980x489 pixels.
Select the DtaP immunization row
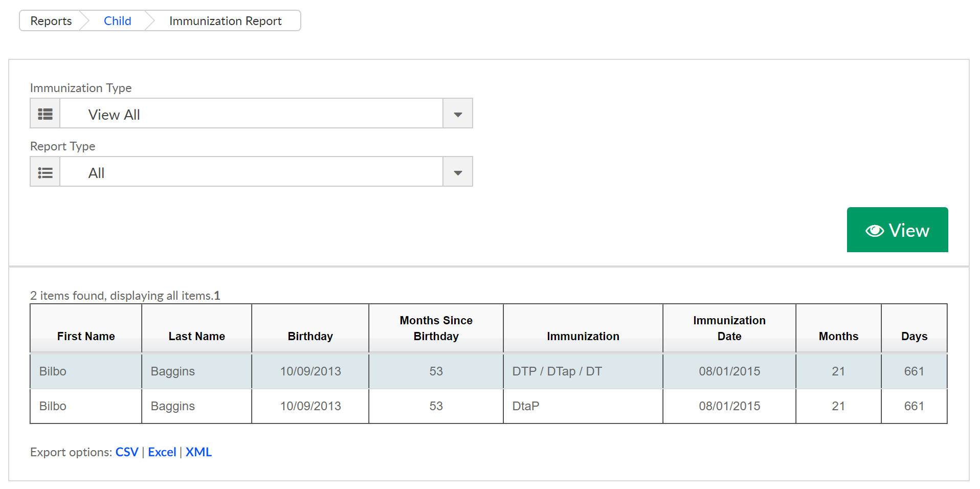pos(526,406)
